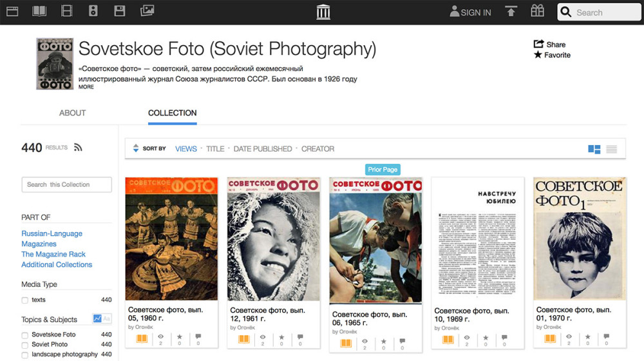The height and width of the screenshot is (361, 644).
Task: Expand description with MORE link
Action: click(x=86, y=87)
